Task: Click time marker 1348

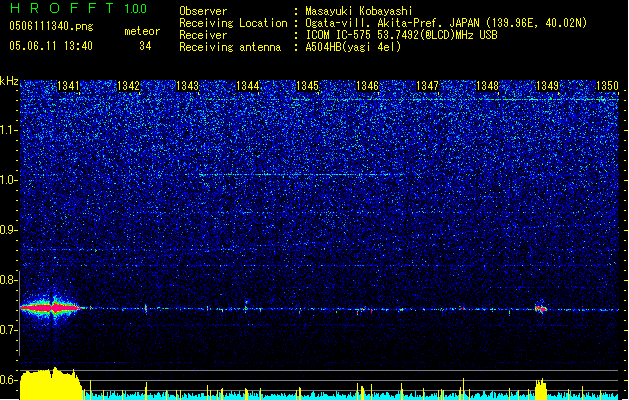Action: (487, 86)
